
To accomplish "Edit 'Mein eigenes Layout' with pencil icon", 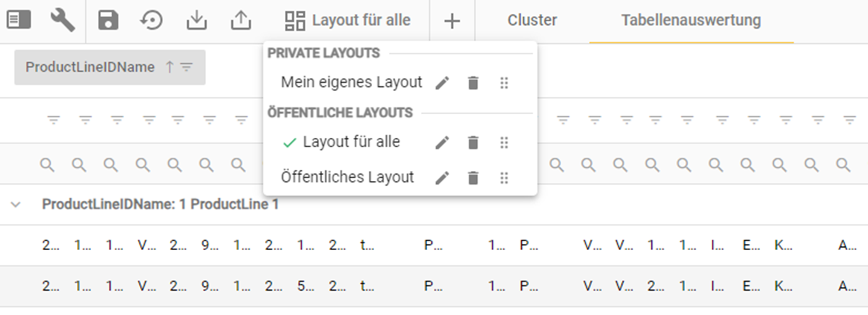I will [x=442, y=83].
